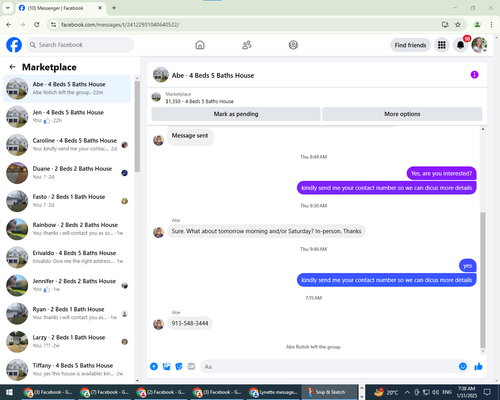The width and height of the screenshot is (500, 400).
Task: Open the tab search dropdown arrow
Action: point(8,8)
